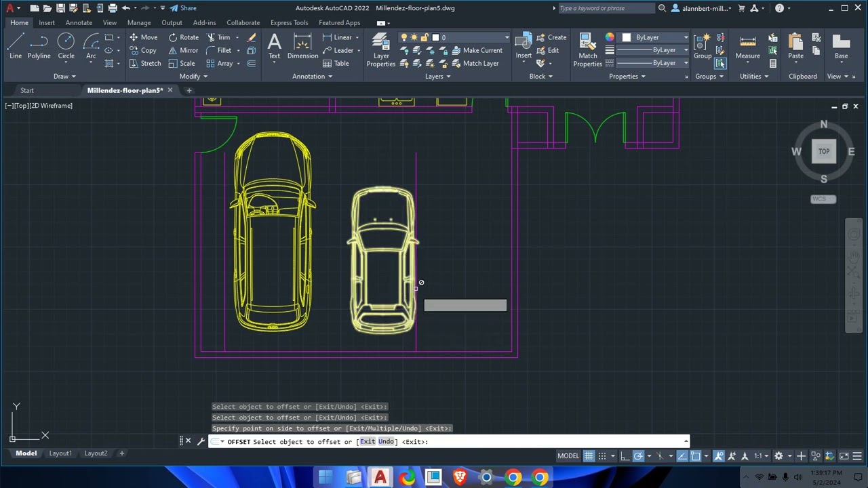Toggle object snap tracking
868x488 pixels.
coord(682,456)
